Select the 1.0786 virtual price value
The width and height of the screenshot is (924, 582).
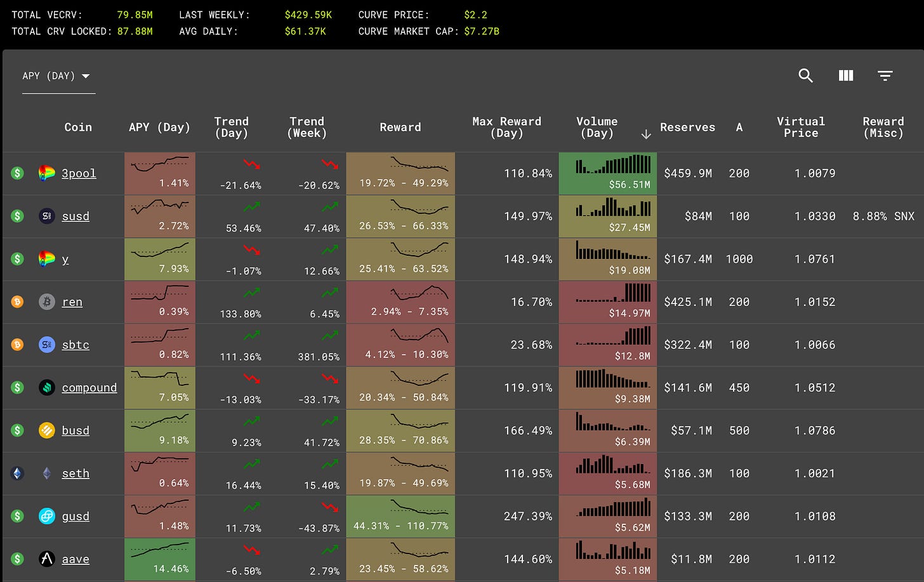click(815, 430)
